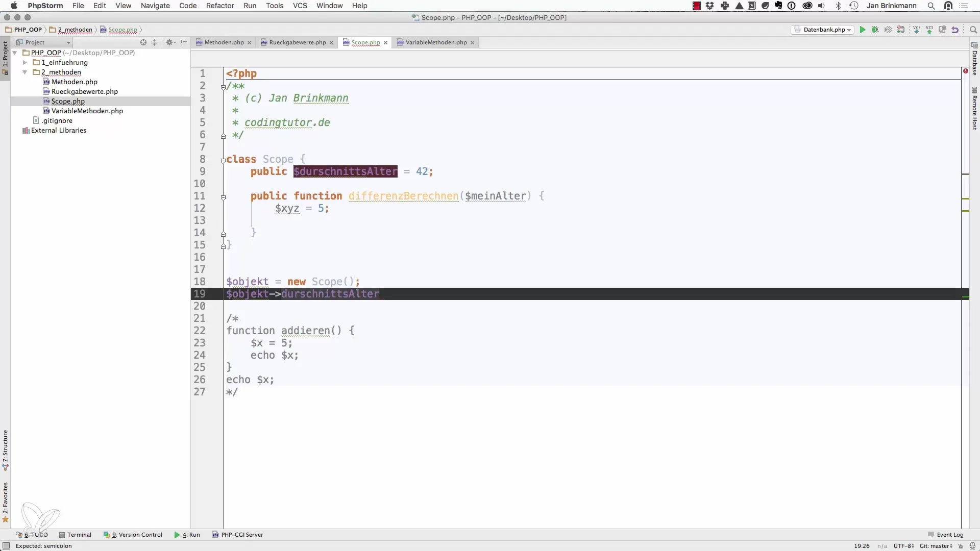Toggle the Favorites side tool tab

pos(6,503)
